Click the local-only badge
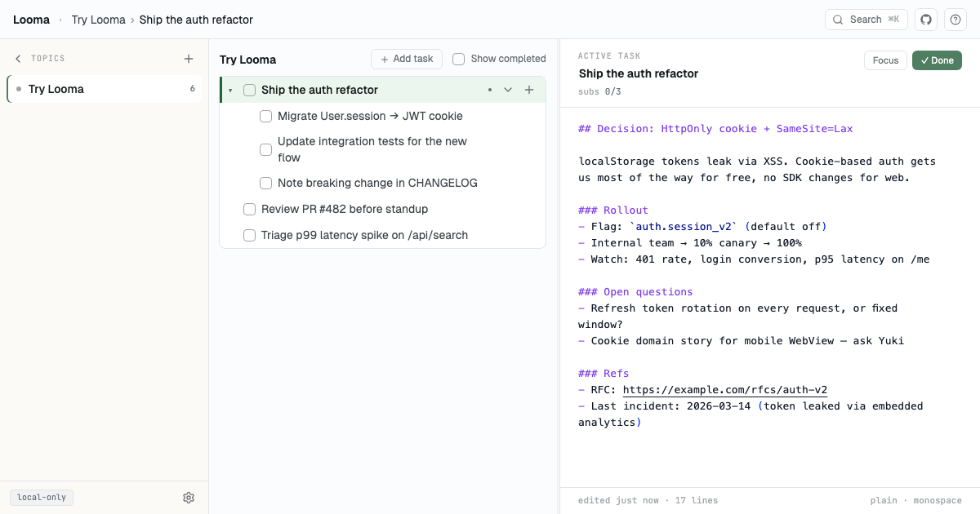Image resolution: width=980 pixels, height=514 pixels. point(42,498)
